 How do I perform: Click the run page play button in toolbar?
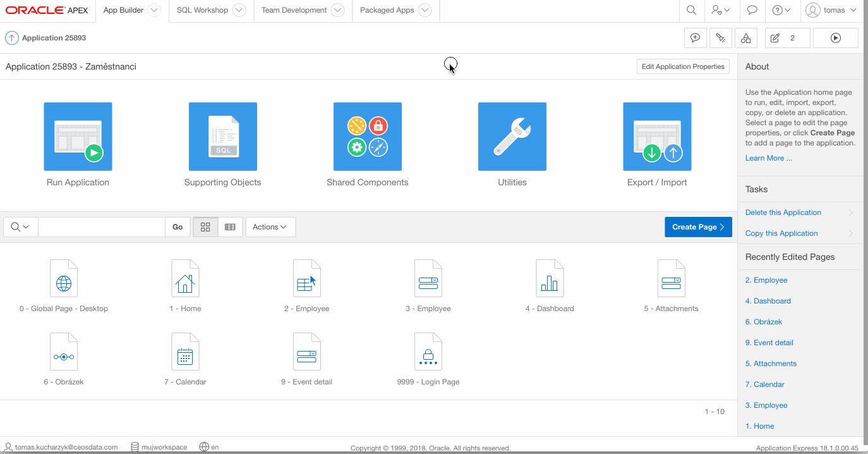[x=835, y=38]
